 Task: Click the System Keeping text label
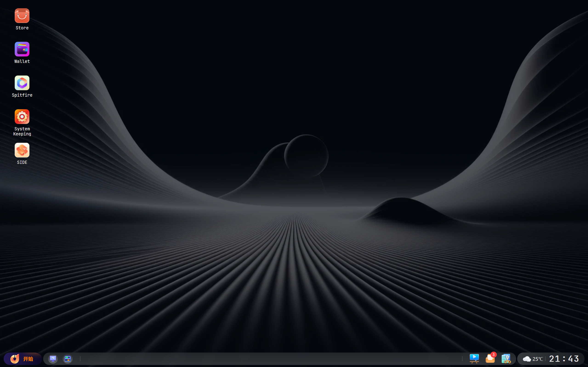[x=22, y=131]
